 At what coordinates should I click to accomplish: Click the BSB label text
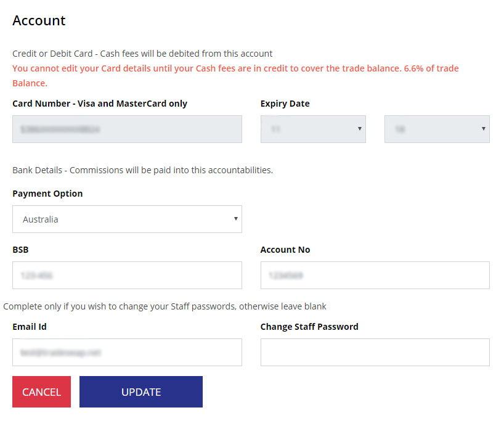tap(20, 250)
